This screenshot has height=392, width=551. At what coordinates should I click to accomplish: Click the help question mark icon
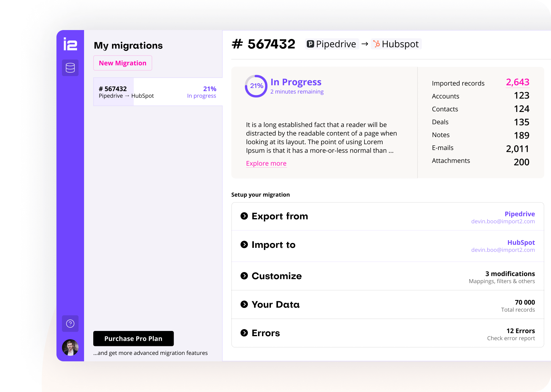[70, 323]
